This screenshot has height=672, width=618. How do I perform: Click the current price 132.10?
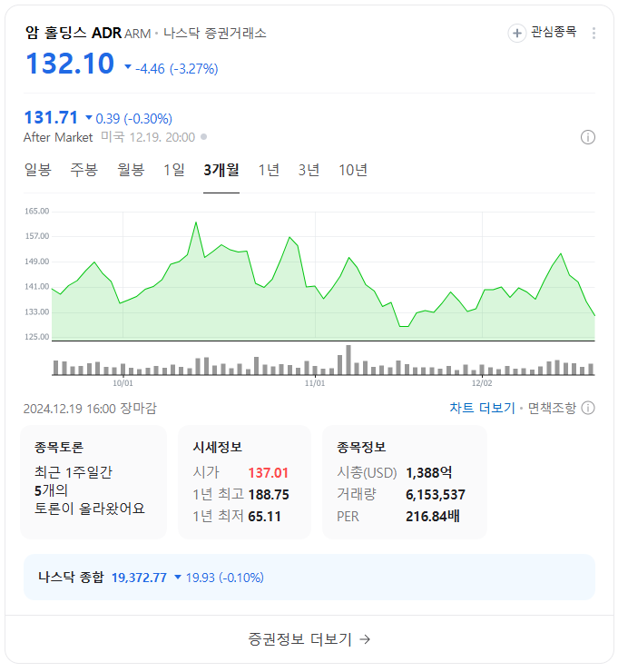click(70, 64)
